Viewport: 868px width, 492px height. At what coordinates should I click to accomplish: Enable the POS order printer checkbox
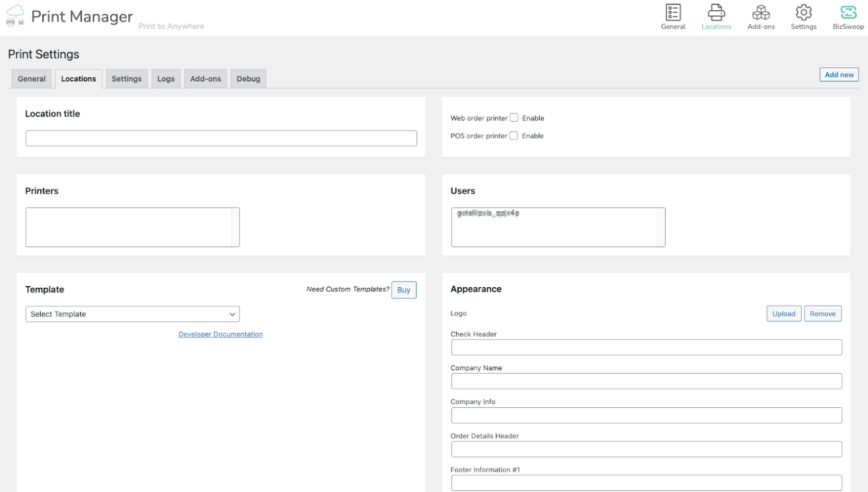[x=514, y=135]
